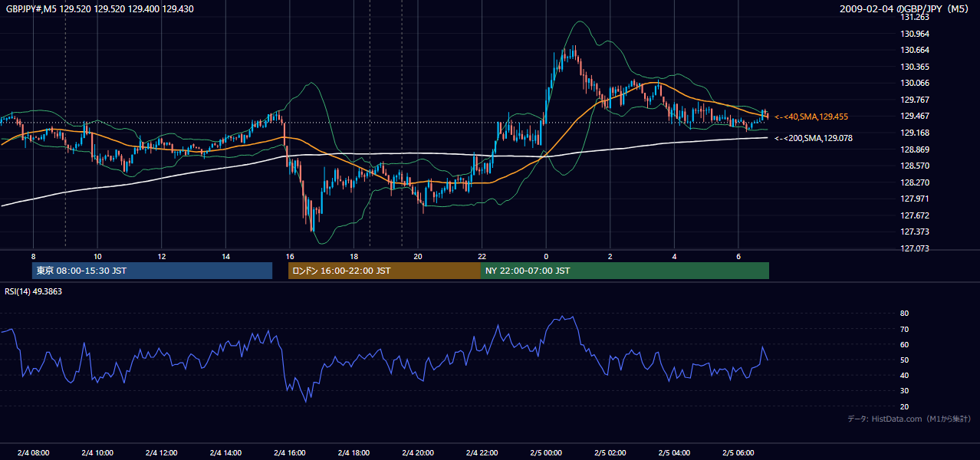Click the bottom date label 2/5 04:00
Screen dimensions: 980x460
674,452
